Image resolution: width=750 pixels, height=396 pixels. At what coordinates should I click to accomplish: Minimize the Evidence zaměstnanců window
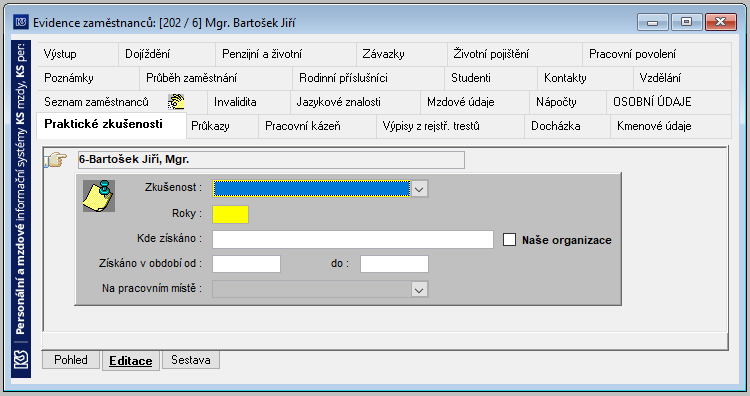click(x=652, y=22)
